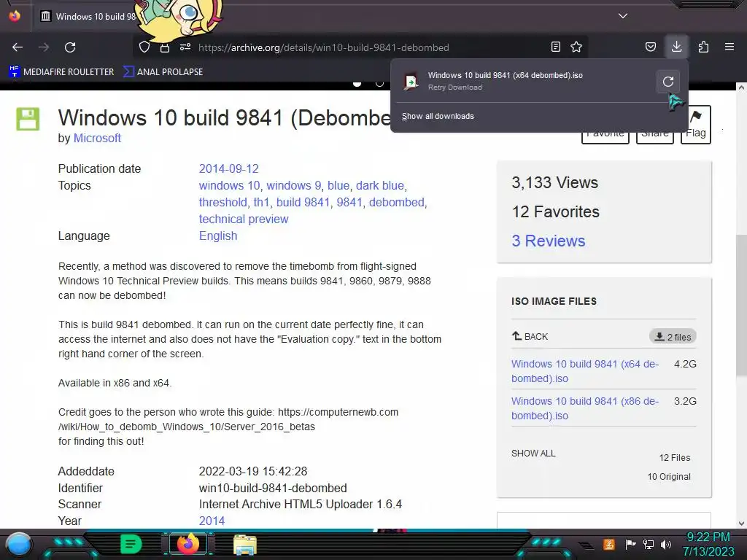Open the debombed topic link

click(396, 203)
